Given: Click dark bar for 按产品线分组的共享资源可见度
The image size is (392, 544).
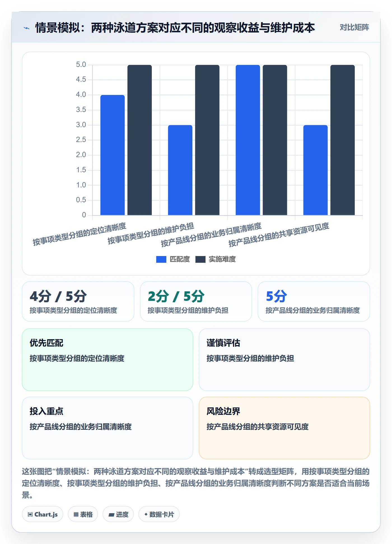Looking at the screenshot, I should click(x=342, y=140).
